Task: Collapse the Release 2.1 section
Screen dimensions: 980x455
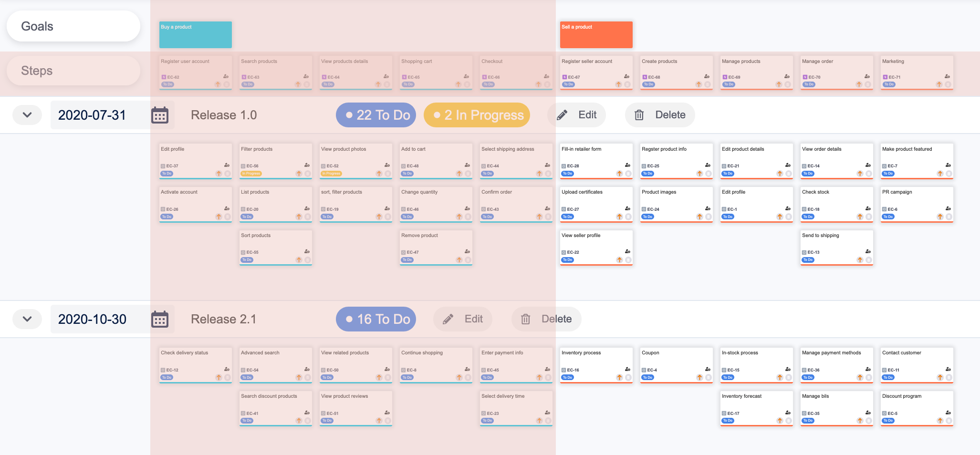Action: click(27, 319)
